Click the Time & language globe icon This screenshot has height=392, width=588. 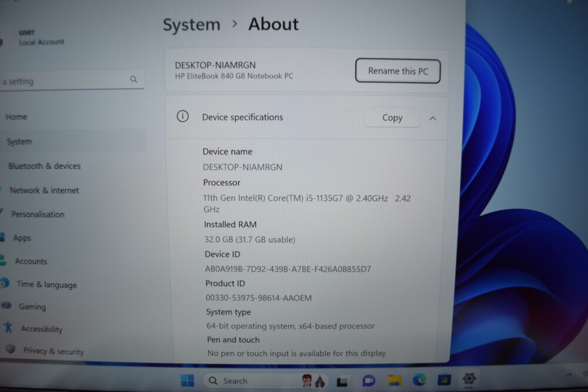click(x=5, y=283)
